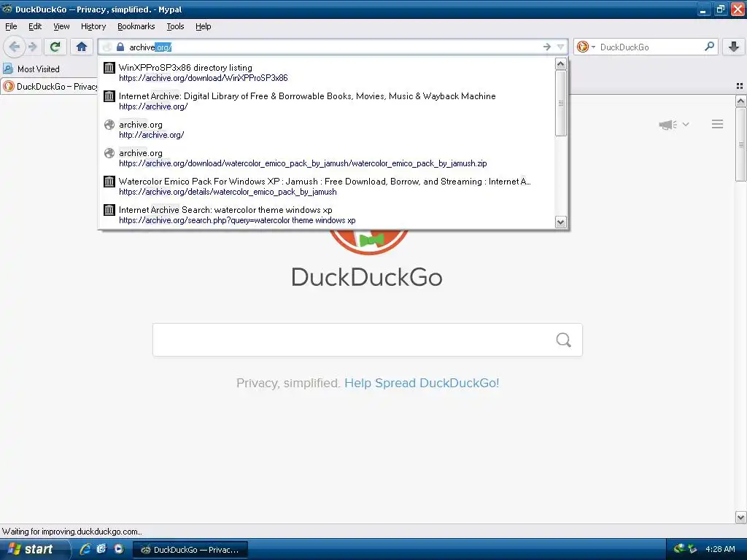Viewport: 747px width, 560px height.
Task: Click the tab groups grid icon
Action: point(740,86)
